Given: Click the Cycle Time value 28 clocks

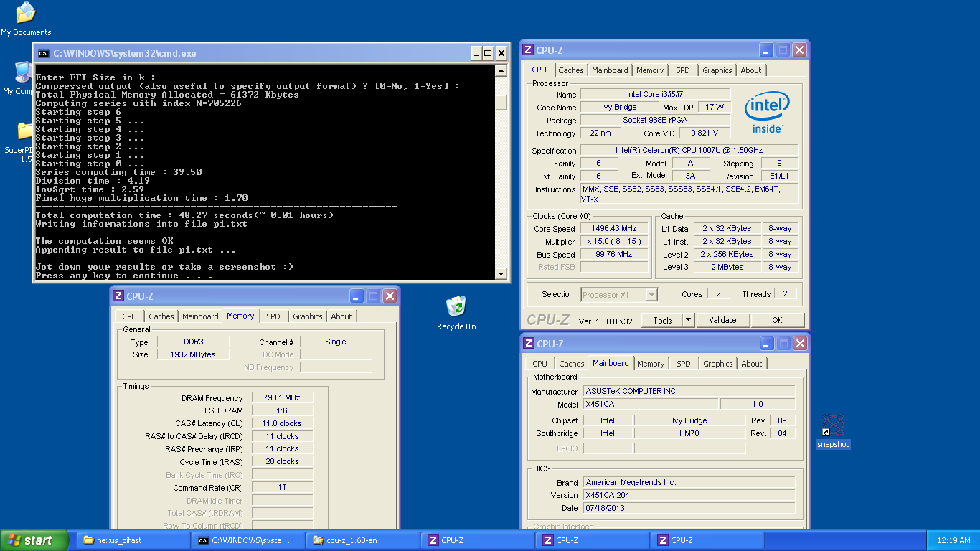Looking at the screenshot, I should pyautogui.click(x=282, y=462).
